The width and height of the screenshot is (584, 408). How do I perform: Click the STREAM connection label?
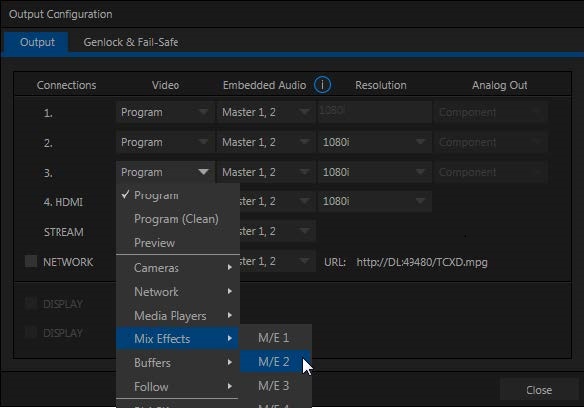click(x=63, y=232)
